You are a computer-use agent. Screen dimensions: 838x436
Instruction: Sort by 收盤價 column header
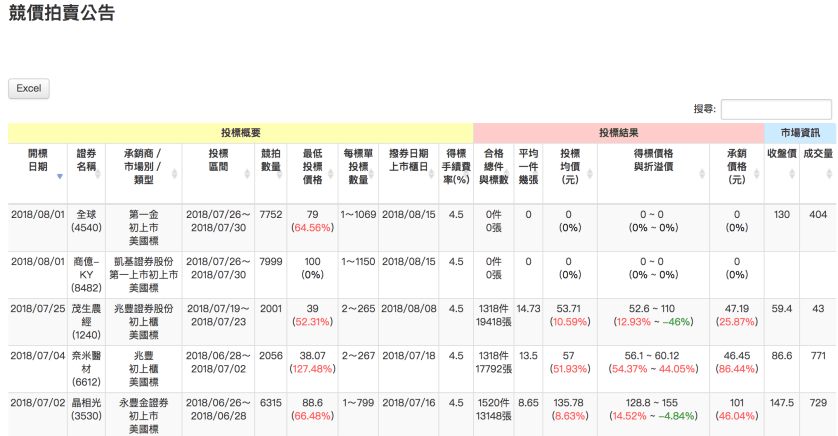[x=781, y=154]
